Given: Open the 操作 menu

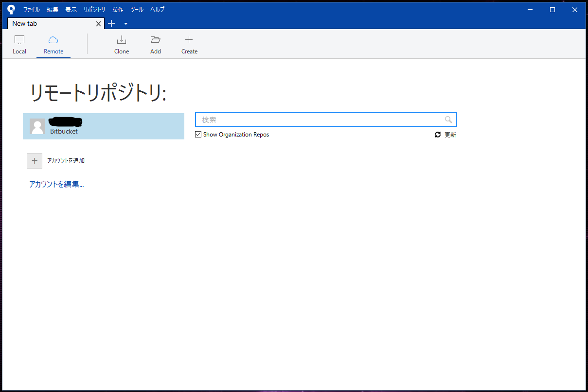Looking at the screenshot, I should [x=118, y=9].
